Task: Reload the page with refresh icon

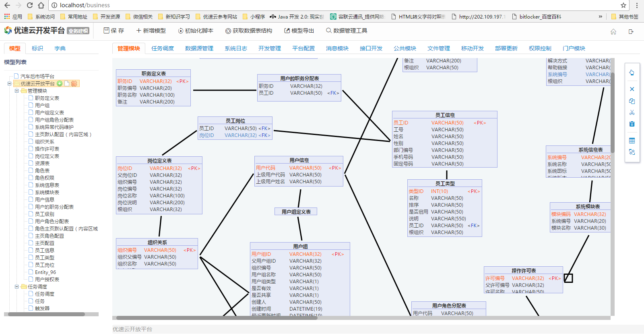Action: (30, 5)
